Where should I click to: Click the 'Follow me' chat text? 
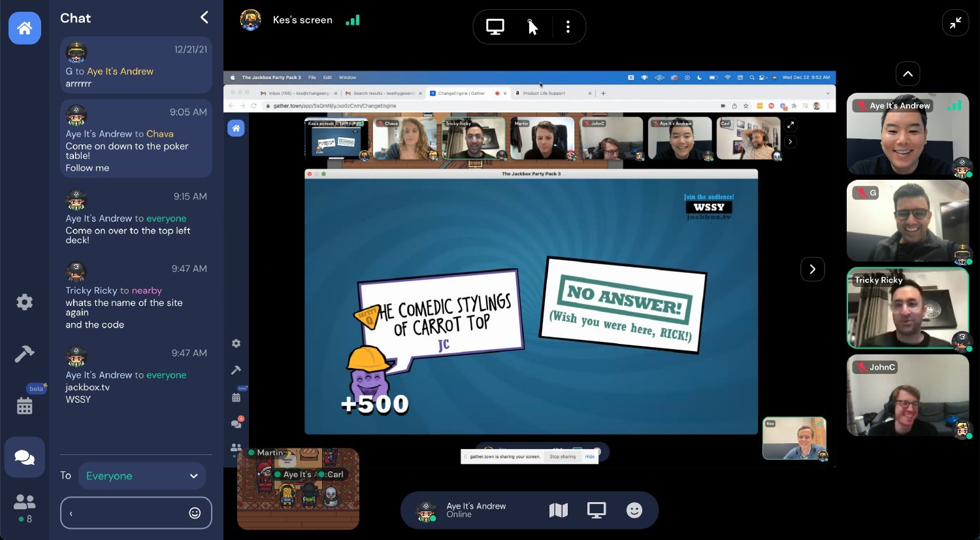(88, 168)
